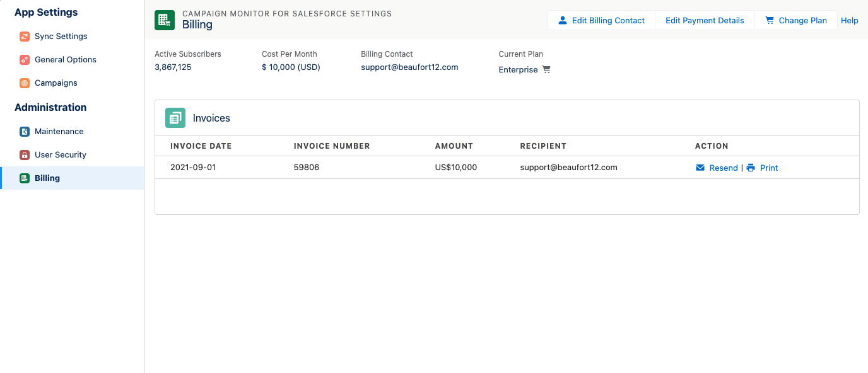The height and width of the screenshot is (373, 868).
Task: Click the Billing sidebar icon
Action: click(x=25, y=178)
